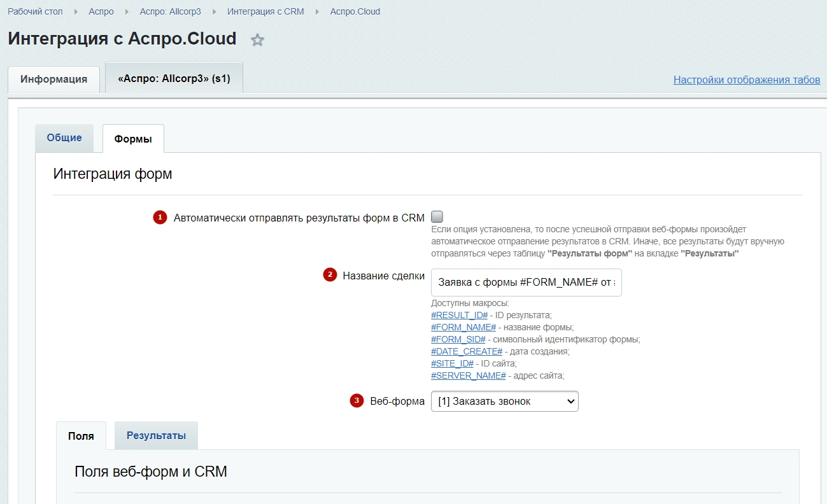
Task: Click the Интеграция форм section heading
Action: [113, 174]
